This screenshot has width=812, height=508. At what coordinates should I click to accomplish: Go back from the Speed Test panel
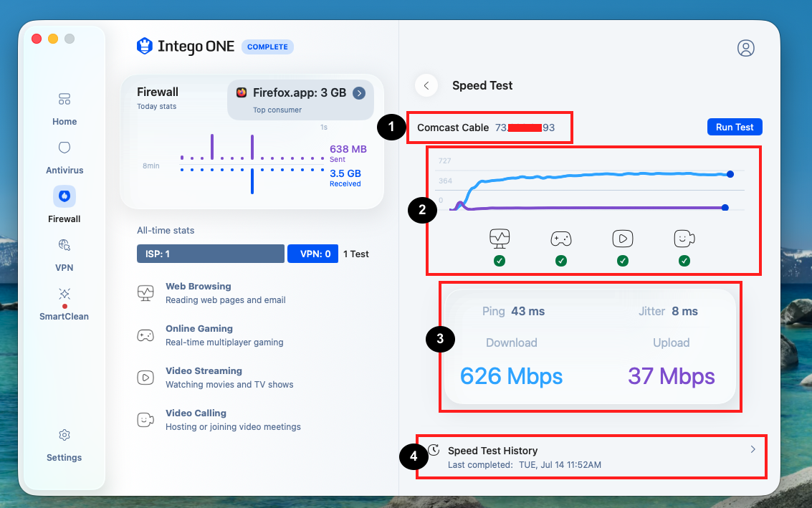pos(426,85)
